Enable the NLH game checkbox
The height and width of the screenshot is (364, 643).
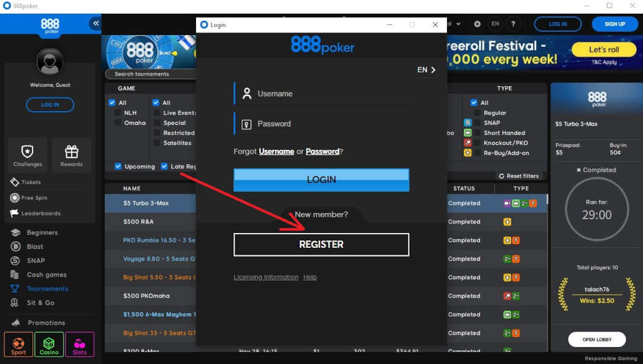pos(117,113)
